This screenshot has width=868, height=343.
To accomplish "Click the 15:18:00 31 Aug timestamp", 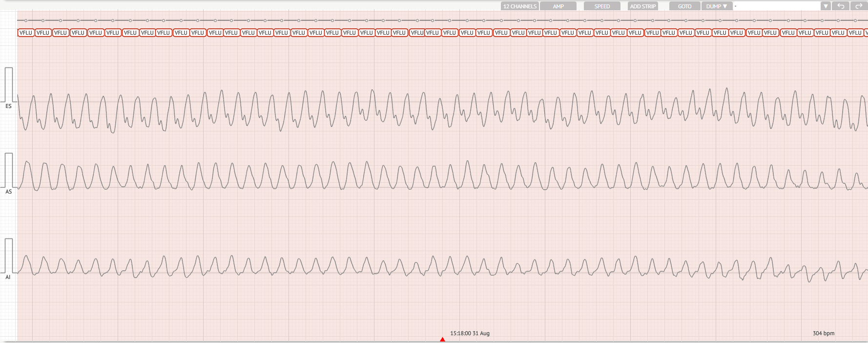I will click(x=470, y=333).
